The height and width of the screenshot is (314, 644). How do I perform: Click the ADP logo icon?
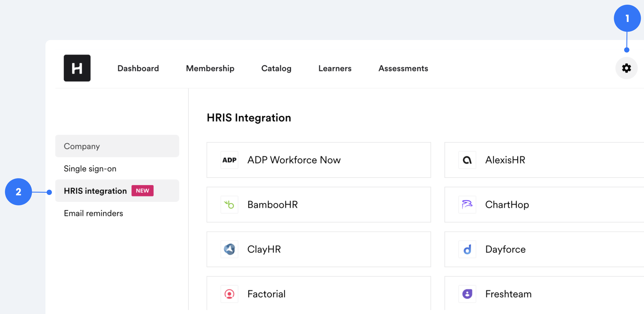229,160
